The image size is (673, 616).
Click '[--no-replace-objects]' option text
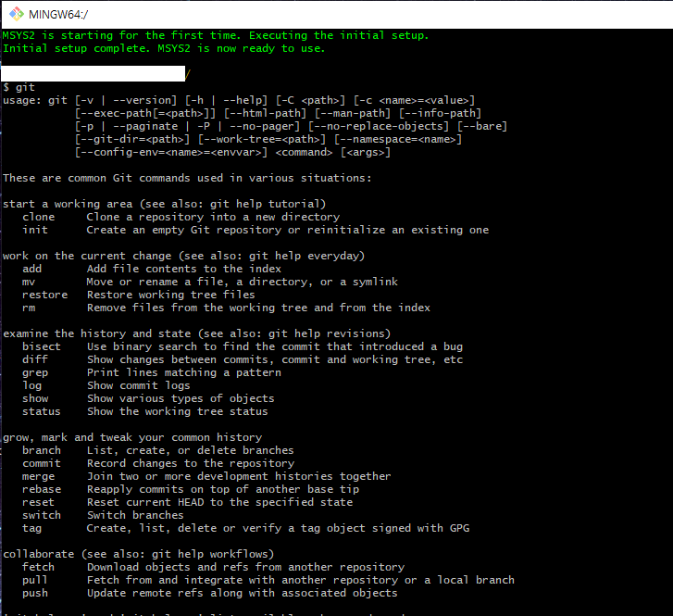click(x=379, y=126)
